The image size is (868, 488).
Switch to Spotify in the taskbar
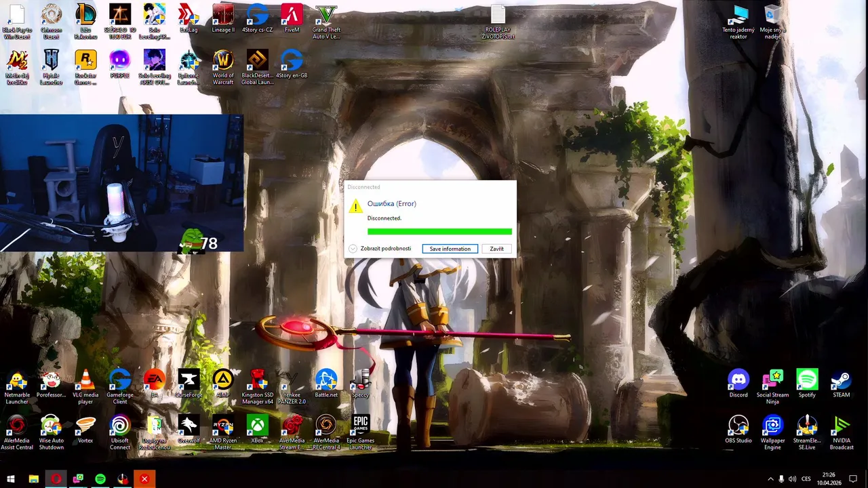pyautogui.click(x=100, y=479)
